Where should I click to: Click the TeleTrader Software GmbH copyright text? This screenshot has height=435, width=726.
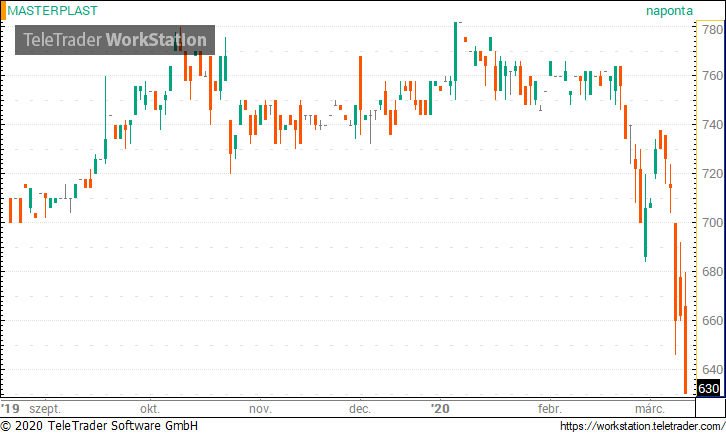click(99, 426)
